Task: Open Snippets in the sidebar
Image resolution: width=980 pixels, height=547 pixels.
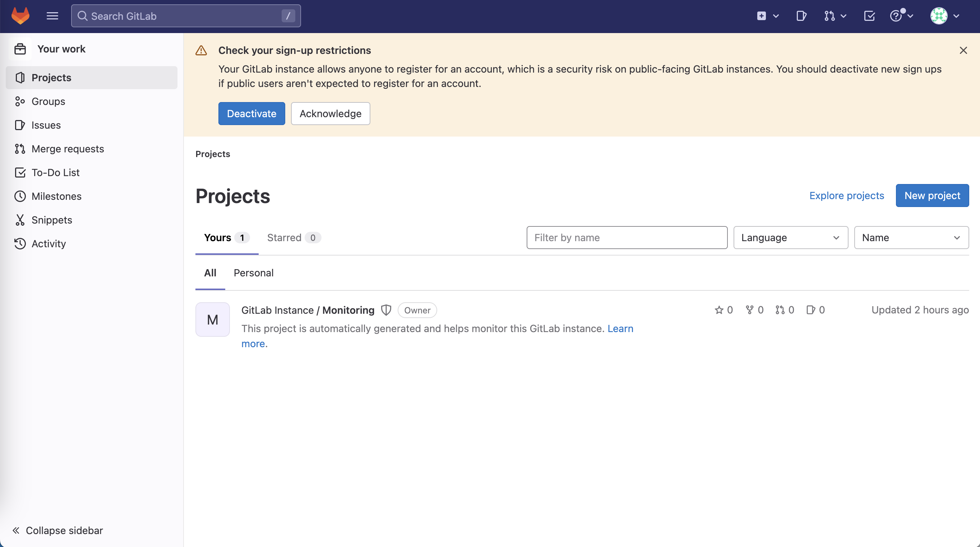Action: 91,220
